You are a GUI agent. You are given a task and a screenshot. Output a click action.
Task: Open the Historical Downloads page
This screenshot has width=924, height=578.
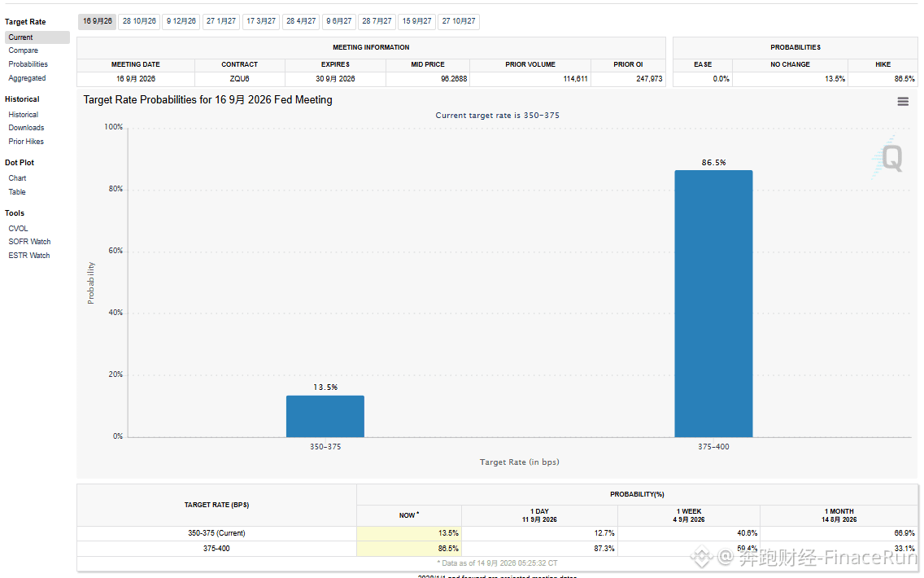click(26, 127)
